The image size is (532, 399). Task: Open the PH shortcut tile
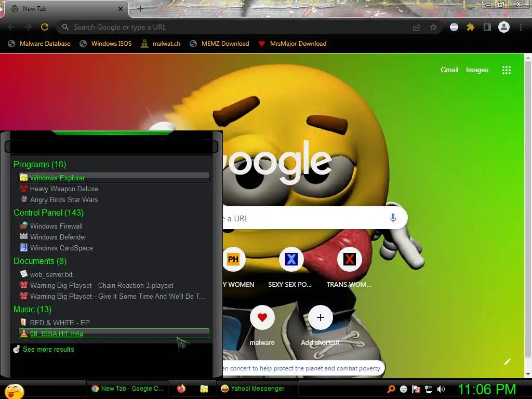click(x=233, y=259)
